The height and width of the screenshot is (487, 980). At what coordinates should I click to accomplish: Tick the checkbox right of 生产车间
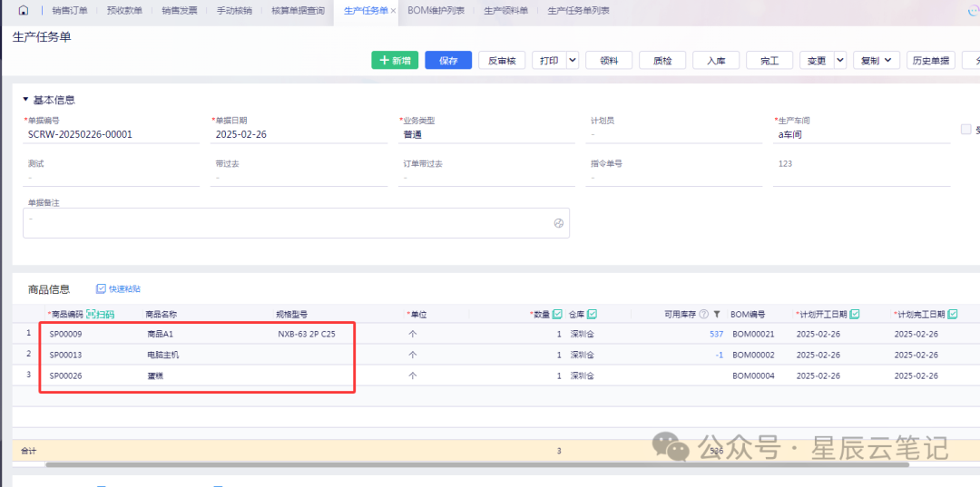pyautogui.click(x=966, y=130)
